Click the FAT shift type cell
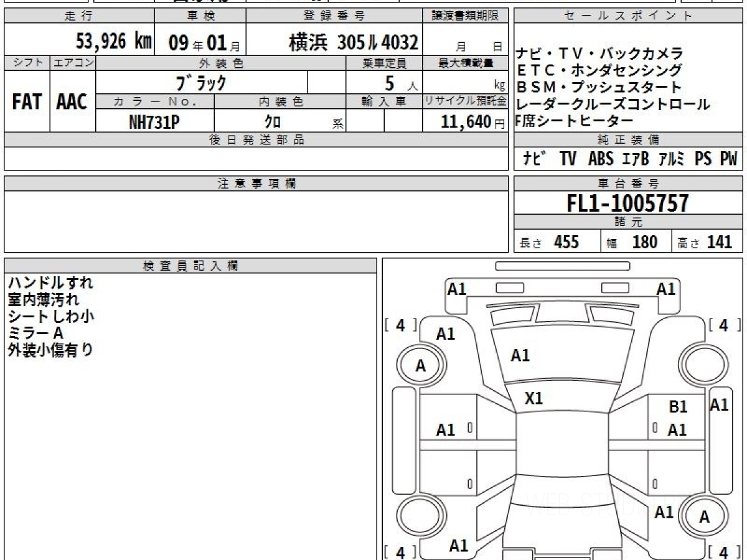Image resolution: width=747 pixels, height=560 pixels. pyautogui.click(x=27, y=101)
